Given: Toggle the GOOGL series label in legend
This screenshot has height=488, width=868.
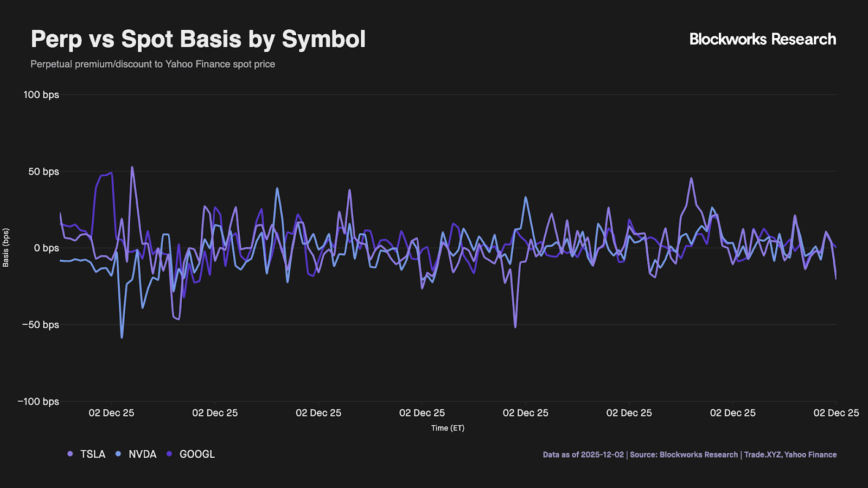Looking at the screenshot, I should 197,454.
